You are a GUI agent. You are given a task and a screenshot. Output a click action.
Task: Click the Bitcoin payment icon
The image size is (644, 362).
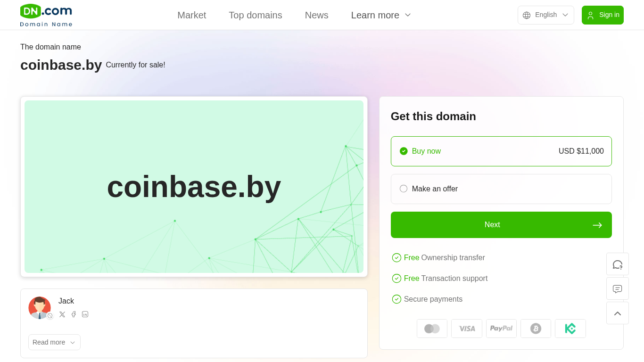(536, 329)
